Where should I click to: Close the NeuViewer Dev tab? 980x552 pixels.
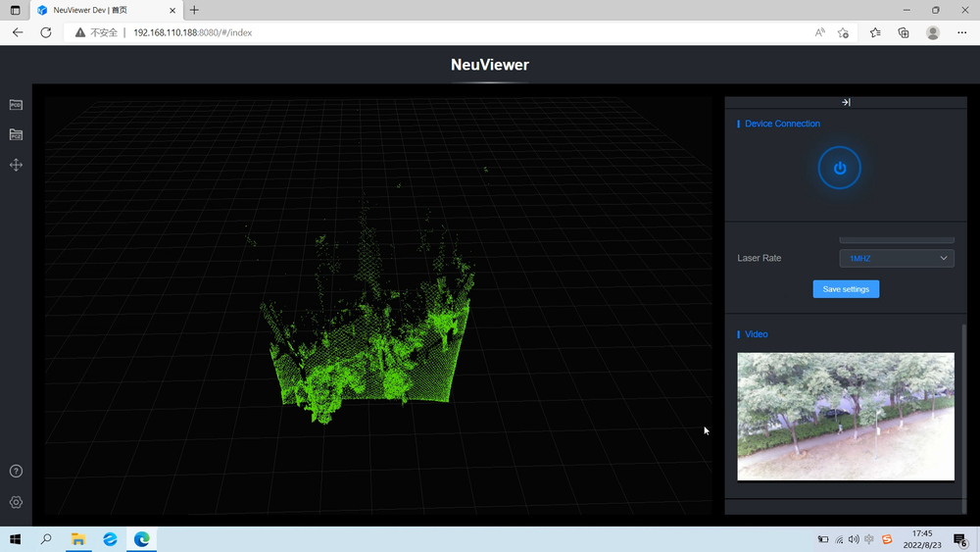[172, 10]
